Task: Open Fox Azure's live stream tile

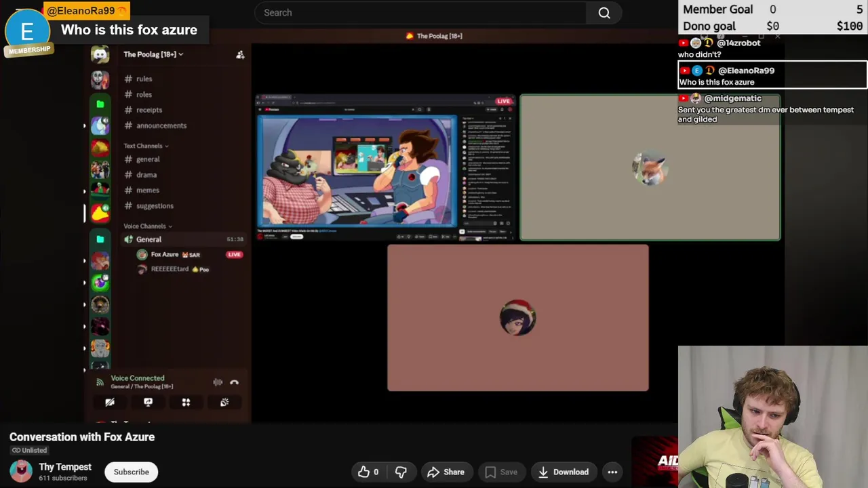Action: pyautogui.click(x=386, y=167)
